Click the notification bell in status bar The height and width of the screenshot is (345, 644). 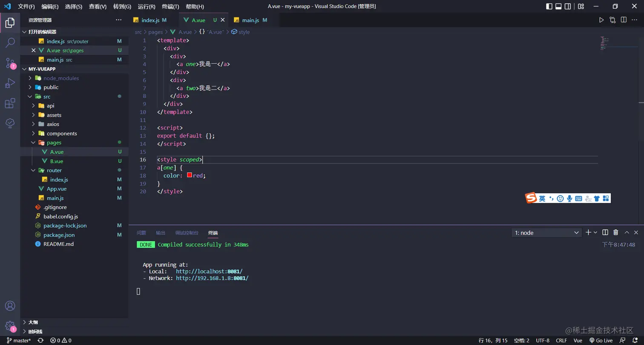[635, 340]
